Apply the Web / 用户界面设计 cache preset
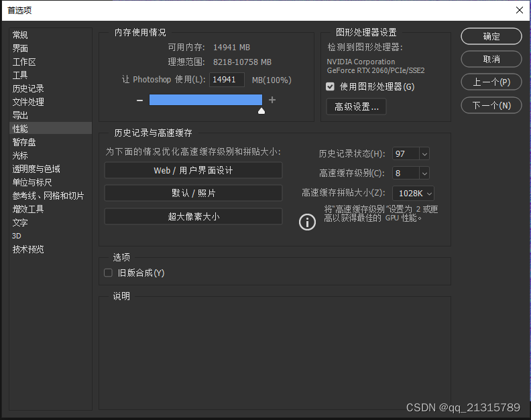Screen dimensions: 531x420 [x=193, y=170]
